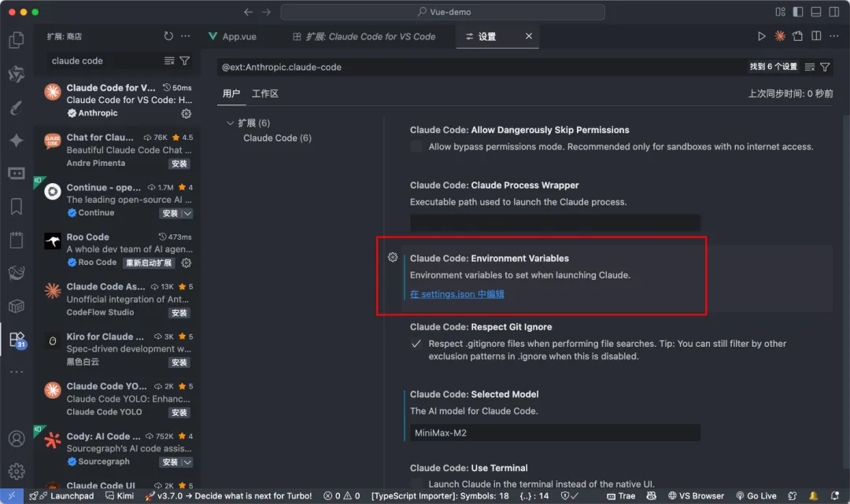Open install dropdown arrow for Continue extension
Image resolution: width=850 pixels, height=504 pixels.
[x=187, y=213]
